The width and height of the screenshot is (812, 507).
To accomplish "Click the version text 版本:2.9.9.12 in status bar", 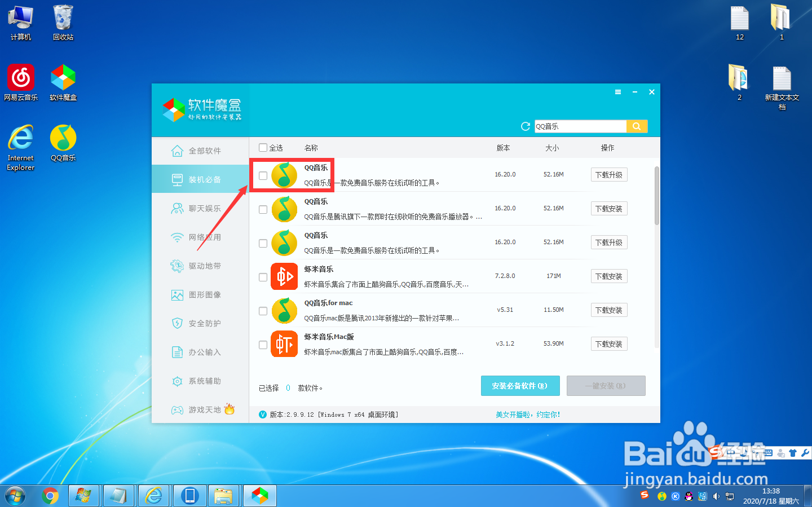I will [334, 415].
